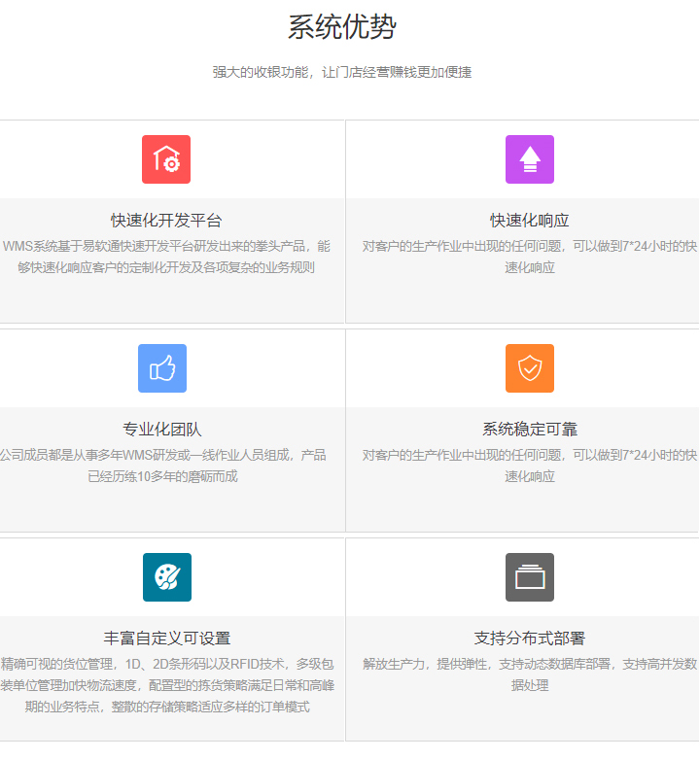Click the WMS系统基于易软通 description paragraph
700x760 pixels.
coord(166,257)
